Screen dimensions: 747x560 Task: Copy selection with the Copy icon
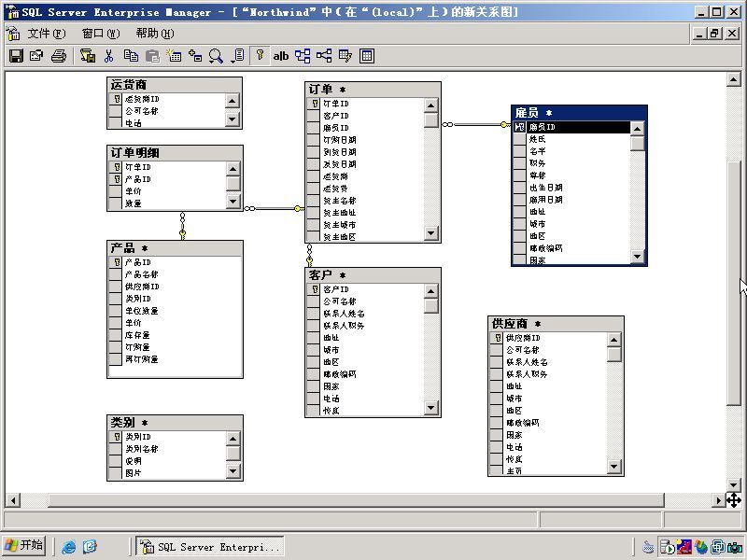click(131, 56)
